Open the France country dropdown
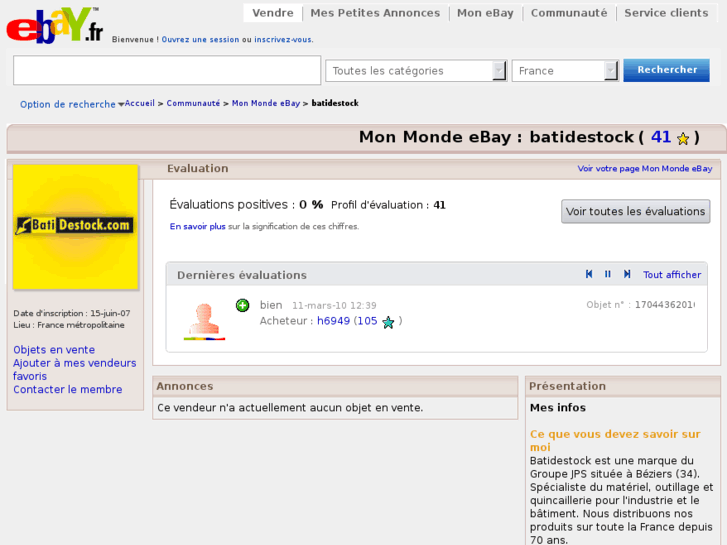 click(x=565, y=71)
